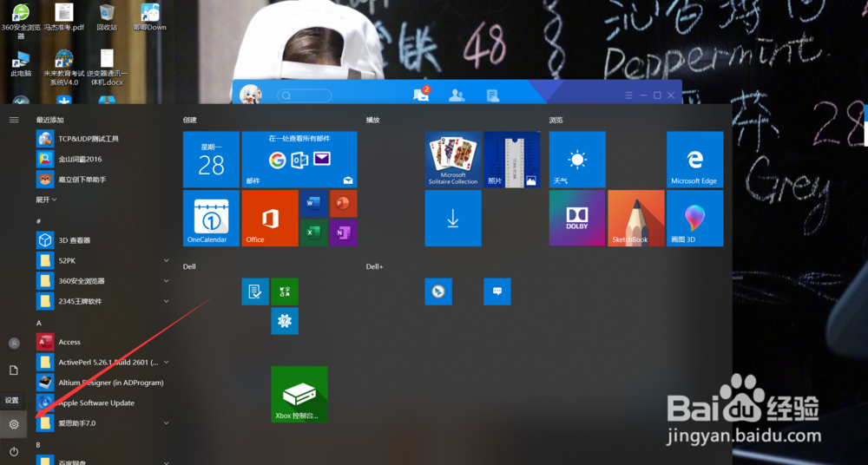Viewport: 868px width, 465px height.
Task: Open Paint 3D (画图 3D) tile
Action: click(x=694, y=218)
